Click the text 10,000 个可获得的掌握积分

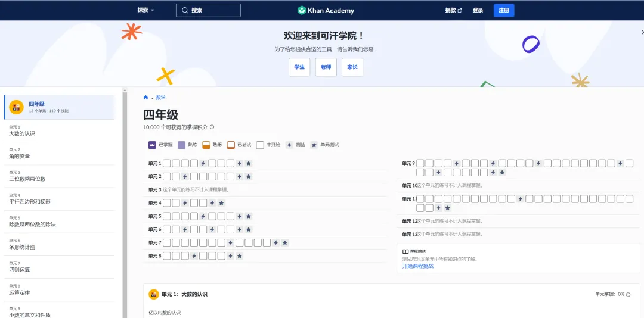pyautogui.click(x=175, y=127)
